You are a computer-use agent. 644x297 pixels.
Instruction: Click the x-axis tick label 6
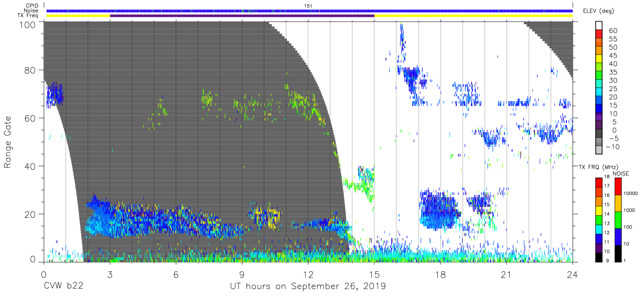coord(176,274)
